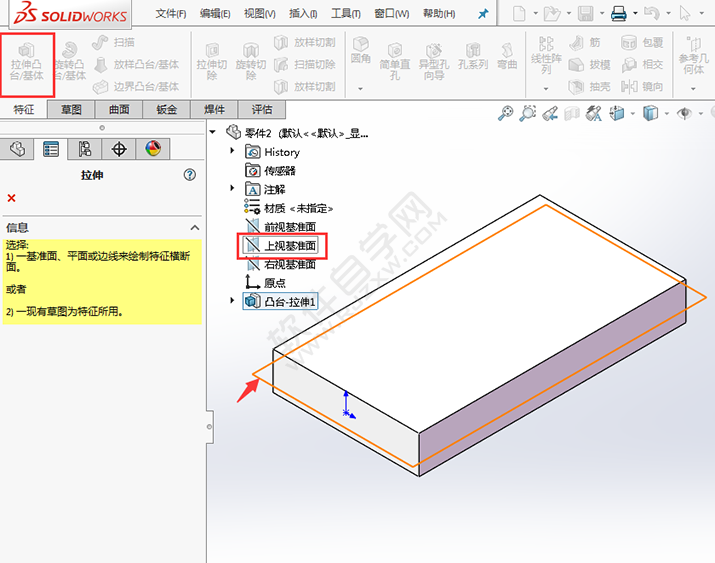Open the 插入(I) menu

point(303,14)
